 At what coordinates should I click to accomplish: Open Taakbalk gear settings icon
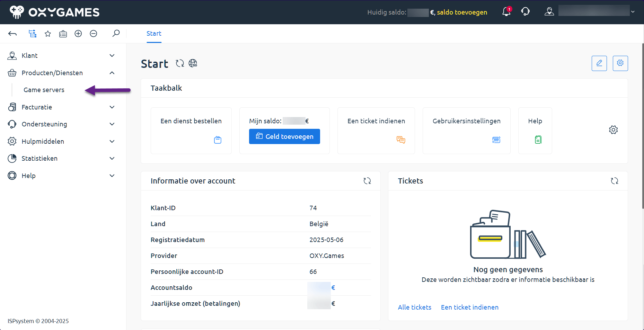613,130
